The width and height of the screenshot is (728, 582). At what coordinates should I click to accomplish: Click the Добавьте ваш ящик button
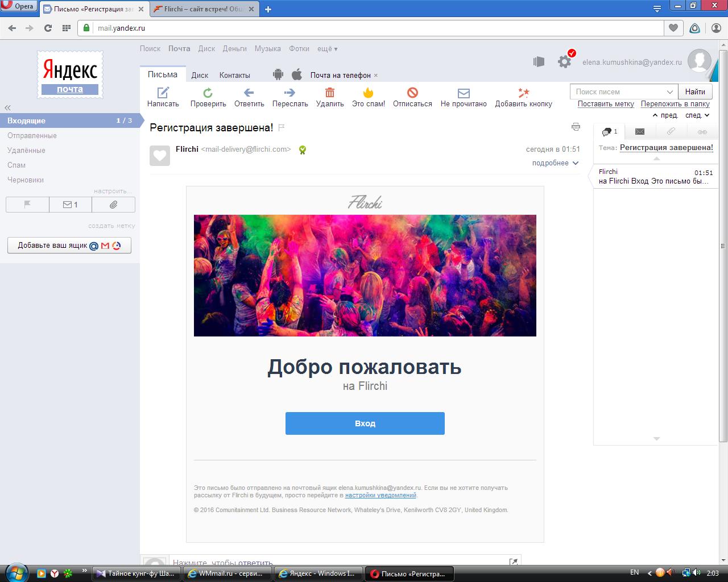click(69, 246)
